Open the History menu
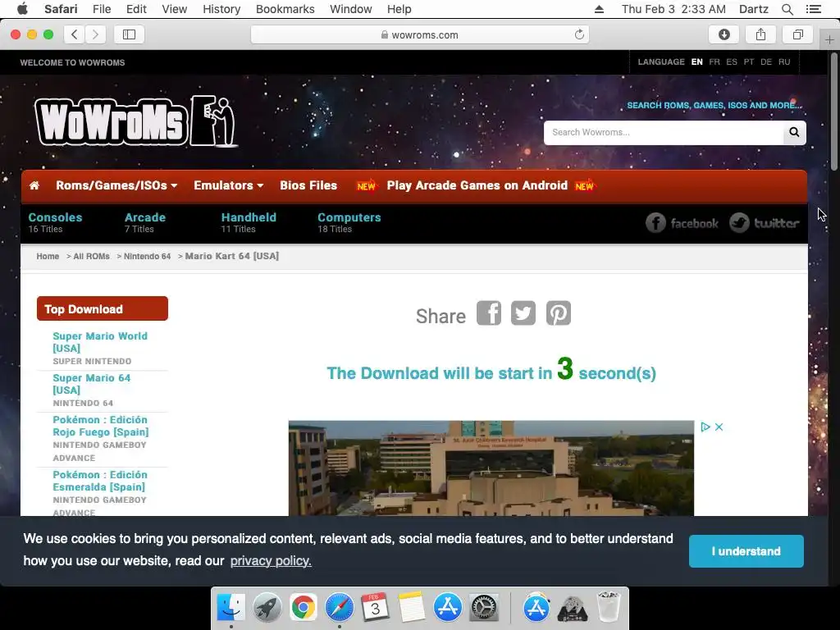 click(221, 9)
